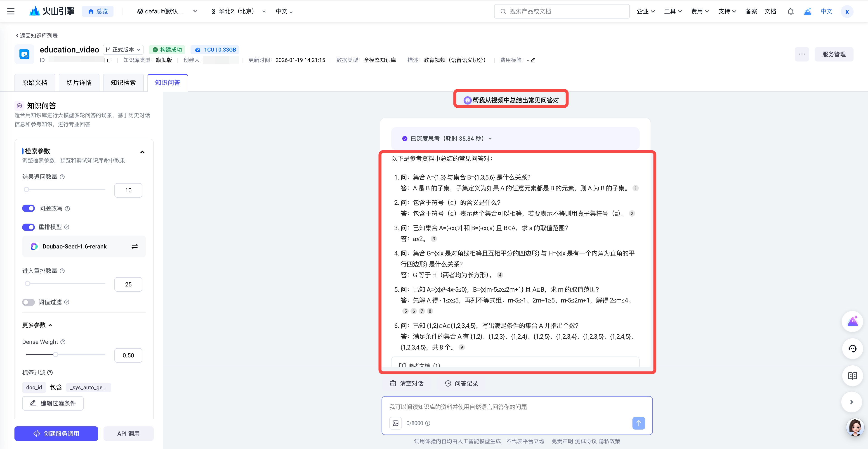This screenshot has width=868, height=449.
Task: Adjust the Dense Weight slider
Action: pyautogui.click(x=56, y=354)
